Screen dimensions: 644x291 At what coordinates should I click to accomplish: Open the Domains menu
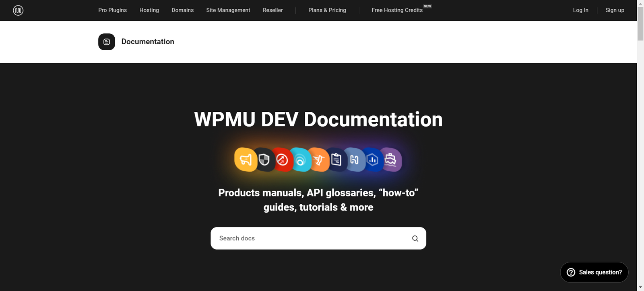coord(183,10)
